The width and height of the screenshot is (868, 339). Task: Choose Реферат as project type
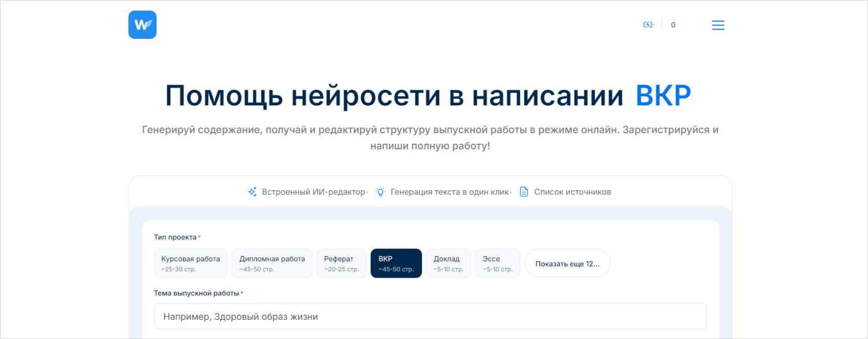pyautogui.click(x=341, y=264)
